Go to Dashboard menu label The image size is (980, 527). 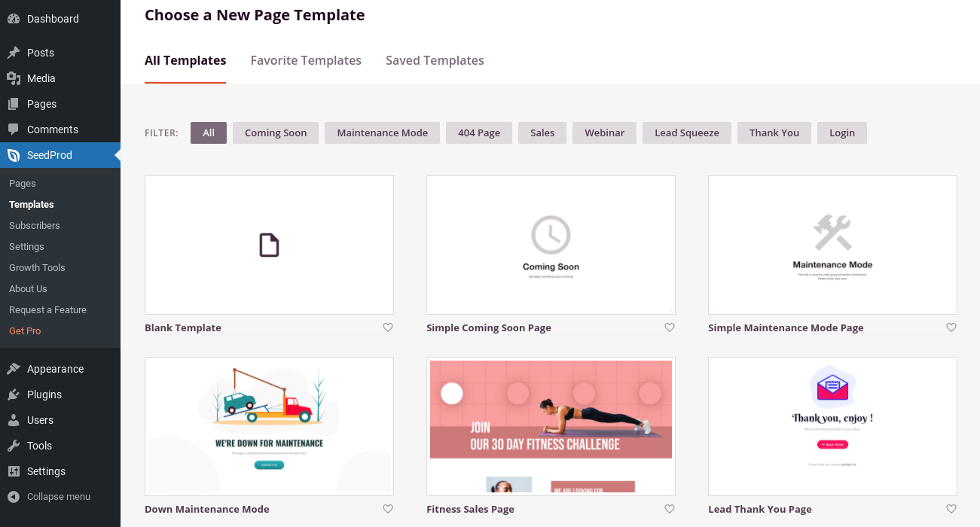[53, 19]
